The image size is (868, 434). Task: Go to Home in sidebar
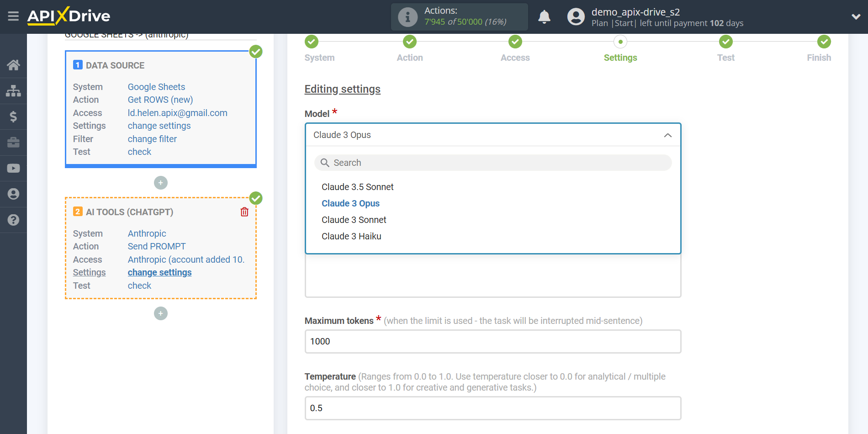(13, 65)
